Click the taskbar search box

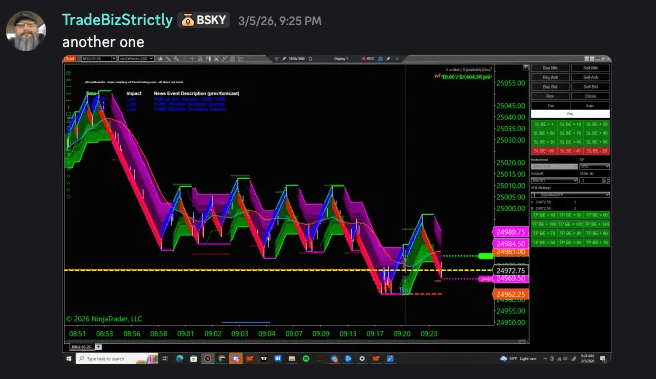pyautogui.click(x=117, y=359)
